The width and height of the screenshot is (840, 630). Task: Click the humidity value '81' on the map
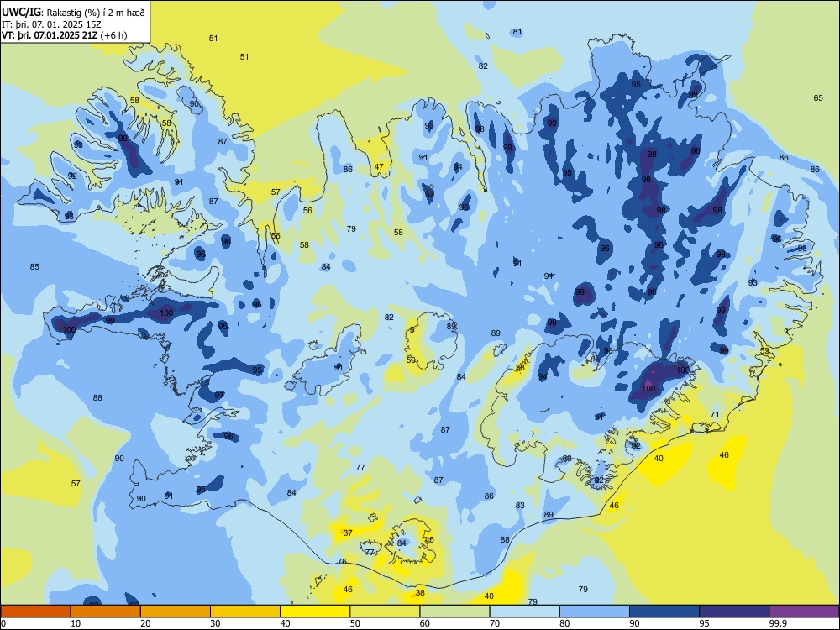click(x=517, y=32)
